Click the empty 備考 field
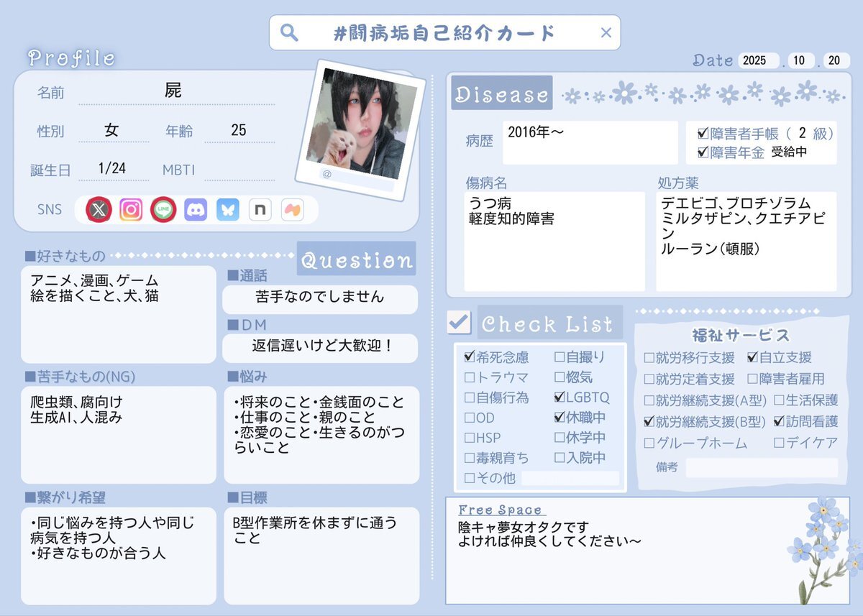Screen dimensions: 863x616 [x=762, y=468]
